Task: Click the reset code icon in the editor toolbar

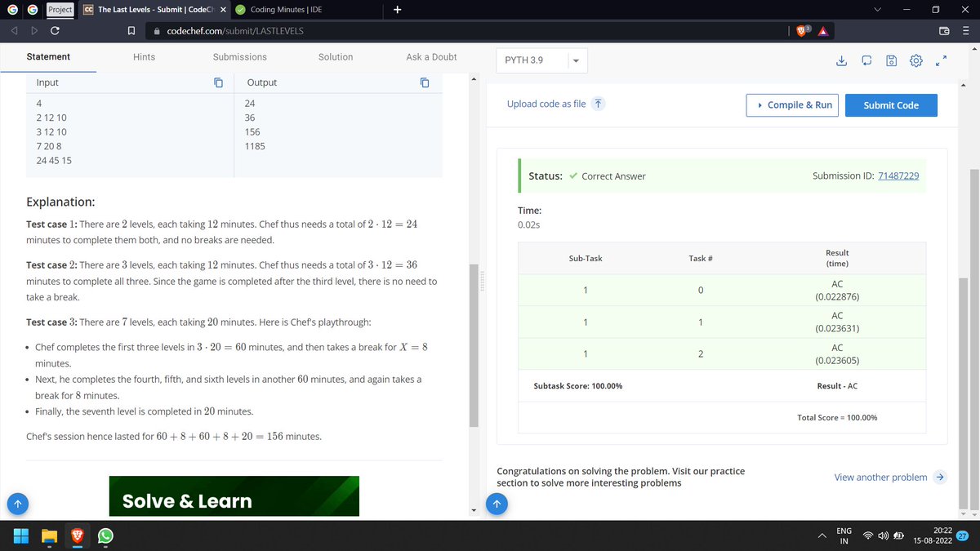Action: [x=866, y=60]
